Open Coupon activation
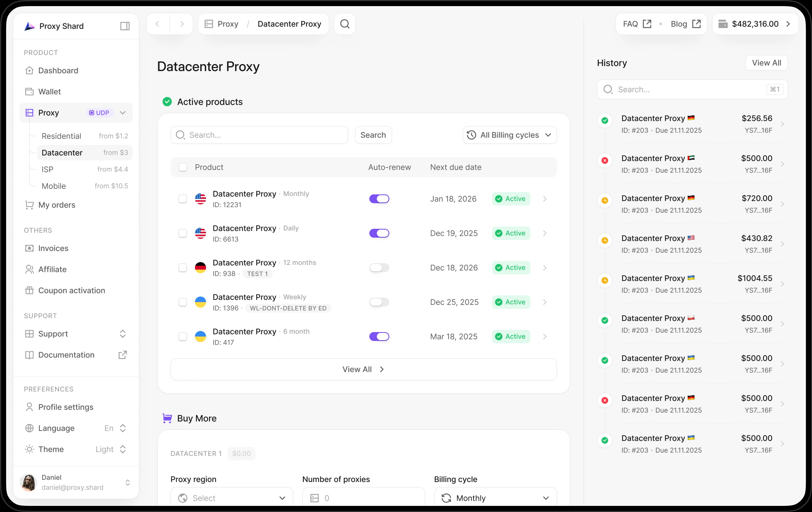 pyautogui.click(x=76, y=291)
